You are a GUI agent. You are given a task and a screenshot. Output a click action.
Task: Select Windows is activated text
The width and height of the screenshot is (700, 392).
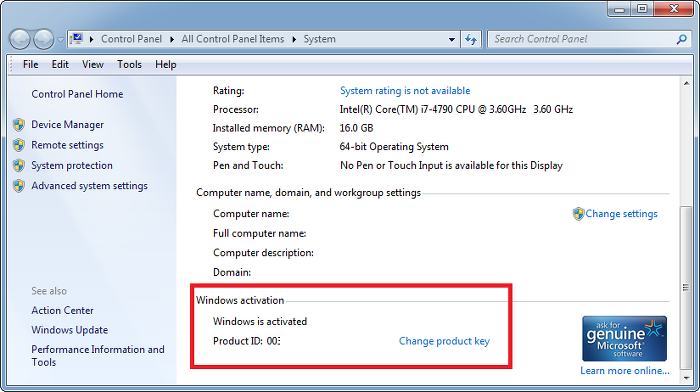point(260,321)
